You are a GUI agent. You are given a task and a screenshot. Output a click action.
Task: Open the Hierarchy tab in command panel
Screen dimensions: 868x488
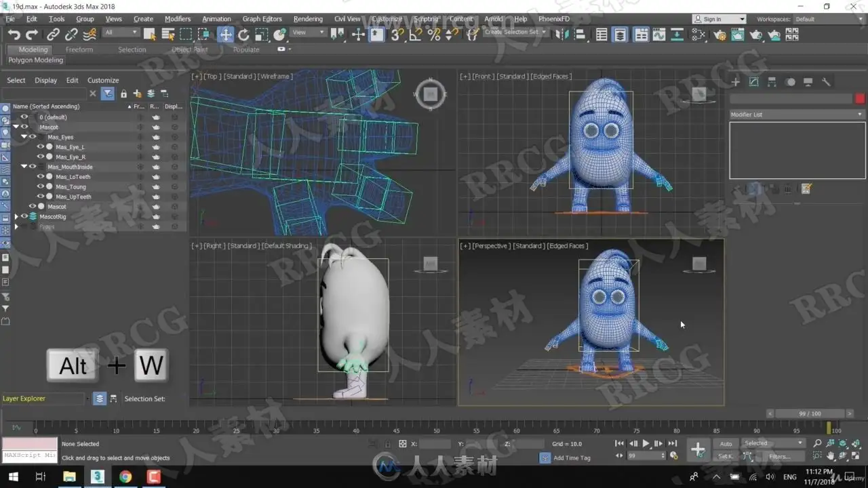coord(772,82)
